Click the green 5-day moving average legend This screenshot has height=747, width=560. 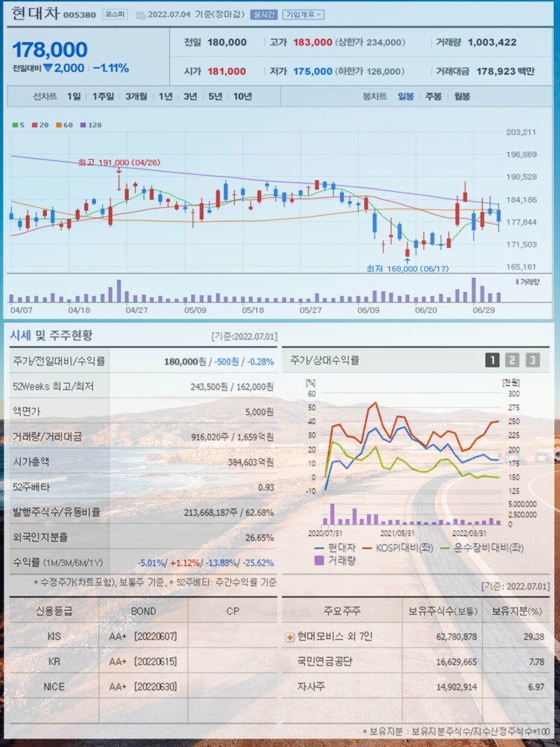[18, 125]
